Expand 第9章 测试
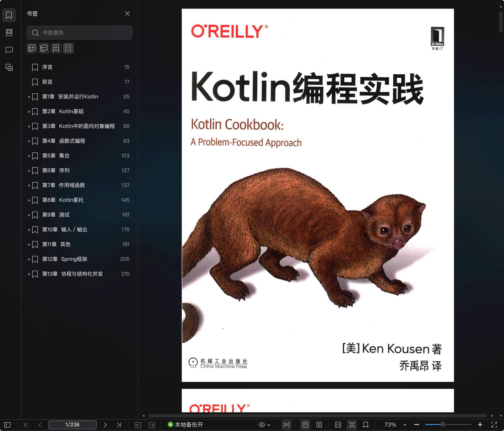The height and width of the screenshot is (431, 504). 29,215
